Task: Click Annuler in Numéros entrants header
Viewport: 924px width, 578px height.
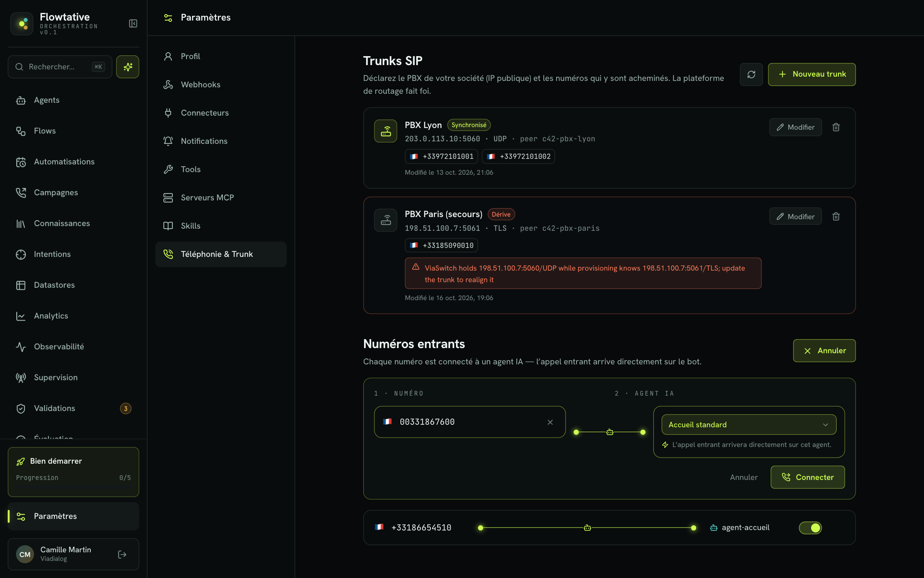Action: [x=824, y=351]
